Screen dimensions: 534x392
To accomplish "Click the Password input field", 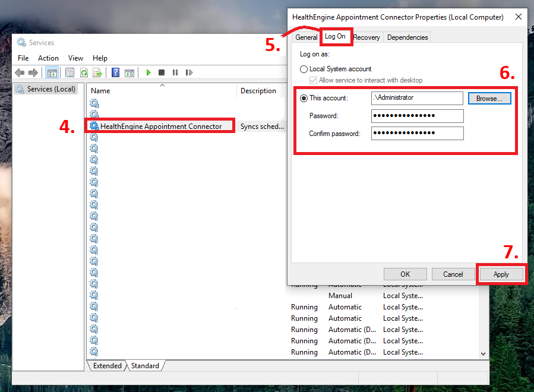I will pyautogui.click(x=417, y=116).
